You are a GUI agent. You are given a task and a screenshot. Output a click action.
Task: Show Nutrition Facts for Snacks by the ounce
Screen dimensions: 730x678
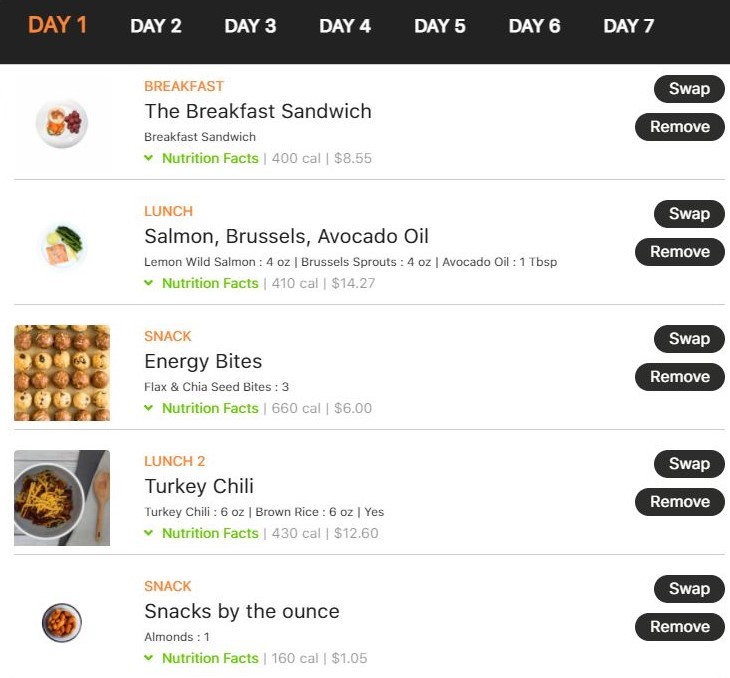(210, 658)
